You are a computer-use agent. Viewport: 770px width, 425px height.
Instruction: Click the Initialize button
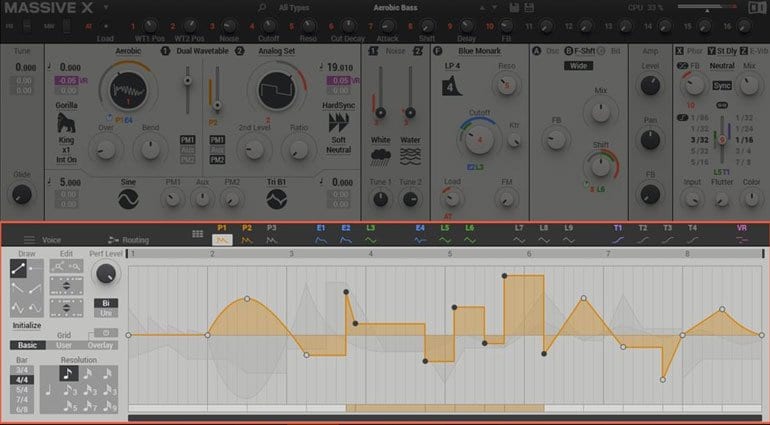click(x=27, y=325)
